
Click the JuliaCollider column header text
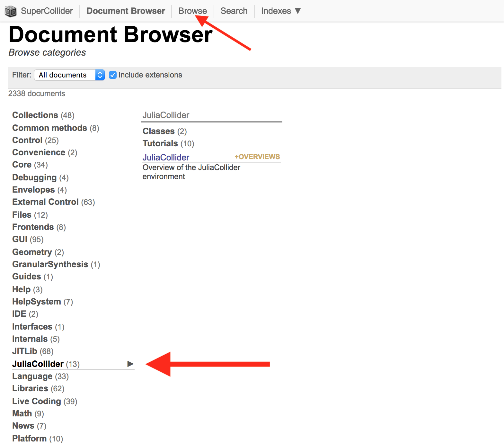166,115
